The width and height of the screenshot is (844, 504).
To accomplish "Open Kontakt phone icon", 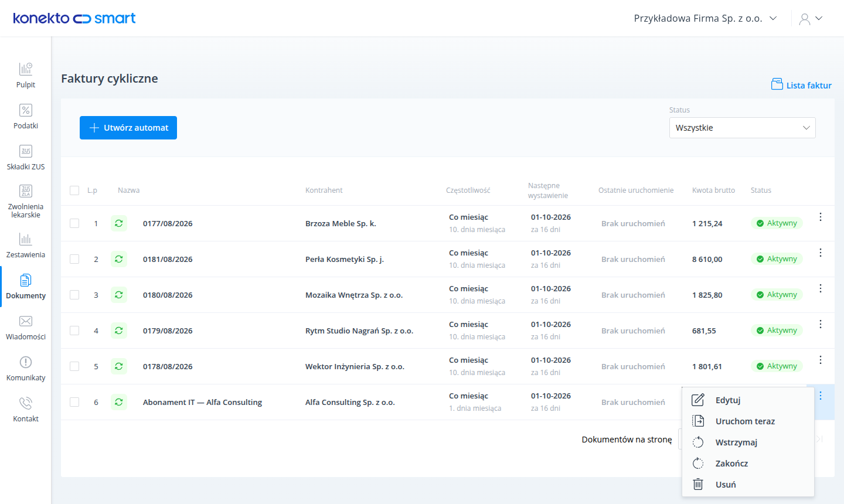I will [26, 403].
